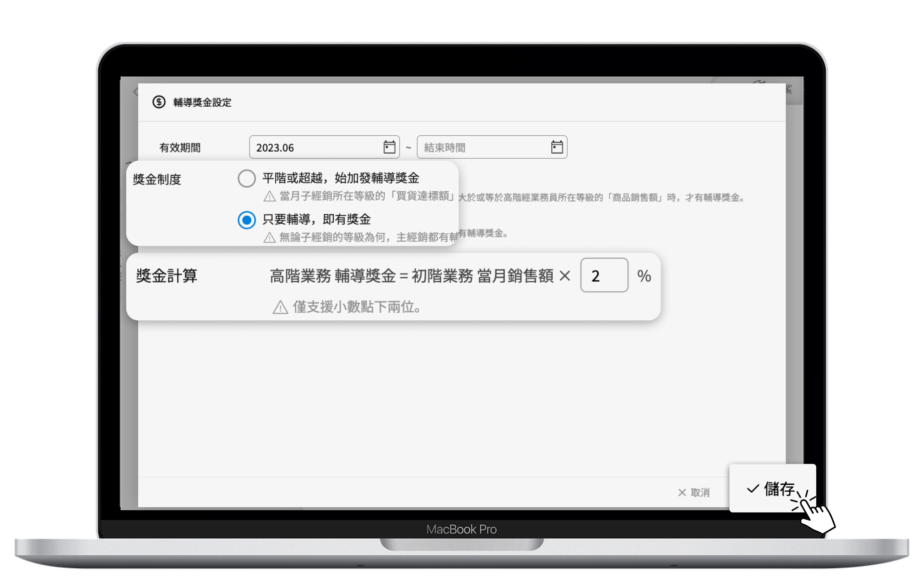Viewport: 924px width, 587px height.
Task: Click the 只要輔導，即有獎金 option label
Action: pos(316,220)
